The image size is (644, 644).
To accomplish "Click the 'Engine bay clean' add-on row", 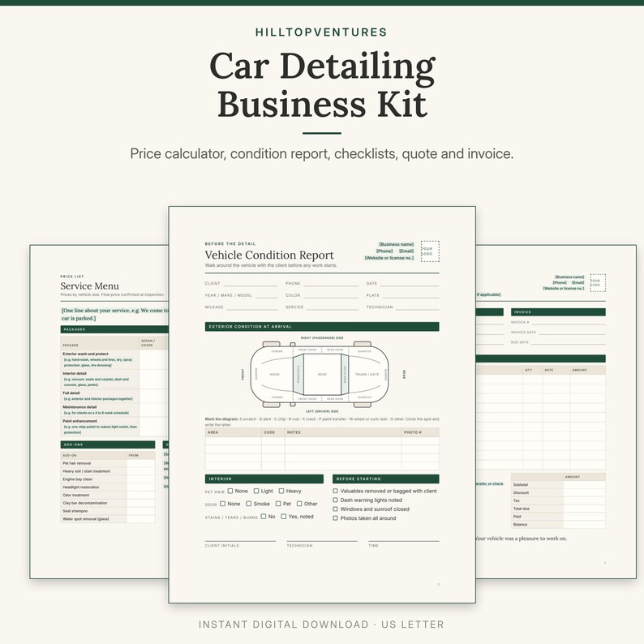I will click(x=108, y=479).
